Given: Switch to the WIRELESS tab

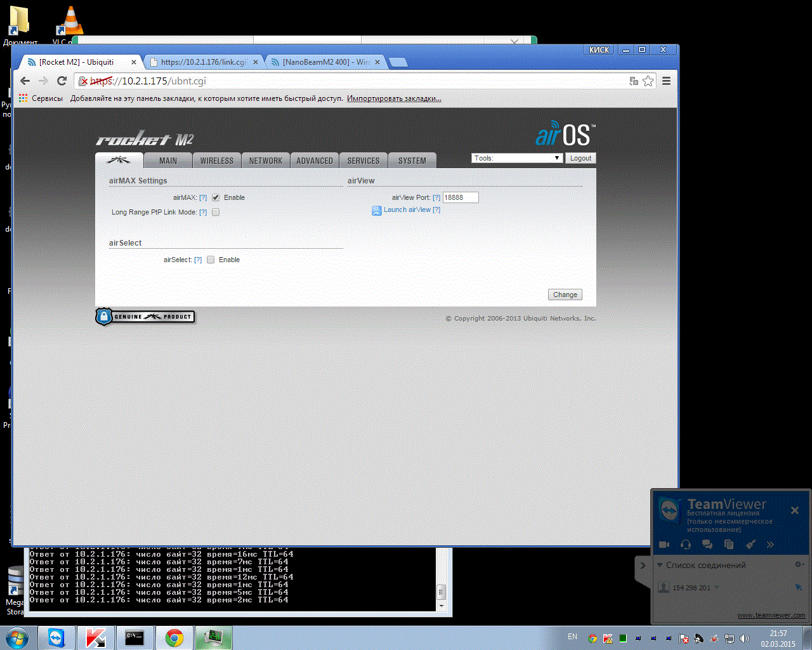Looking at the screenshot, I should point(217,161).
